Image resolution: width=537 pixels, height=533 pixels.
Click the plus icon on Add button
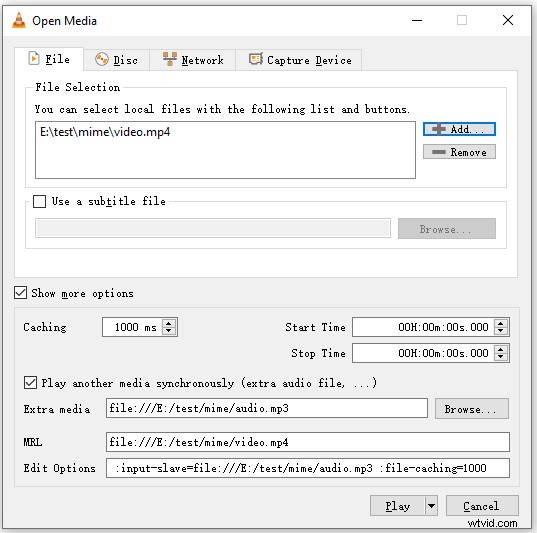pyautogui.click(x=439, y=129)
